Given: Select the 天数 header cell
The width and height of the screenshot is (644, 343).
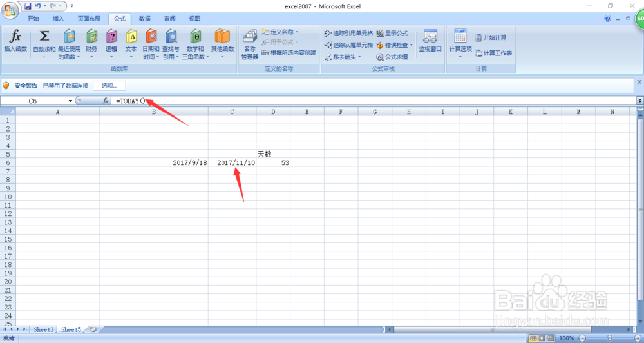Looking at the screenshot, I should (273, 154).
